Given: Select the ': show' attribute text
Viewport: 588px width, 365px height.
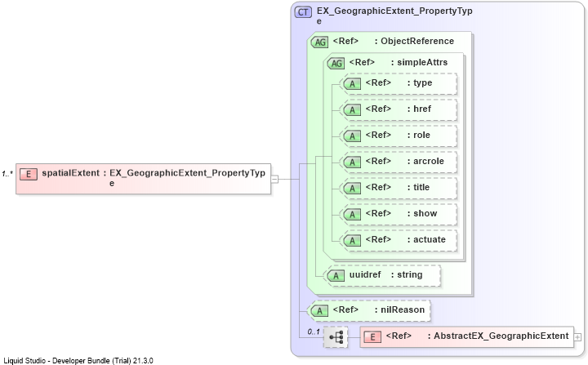Looking at the screenshot, I should point(422,213).
